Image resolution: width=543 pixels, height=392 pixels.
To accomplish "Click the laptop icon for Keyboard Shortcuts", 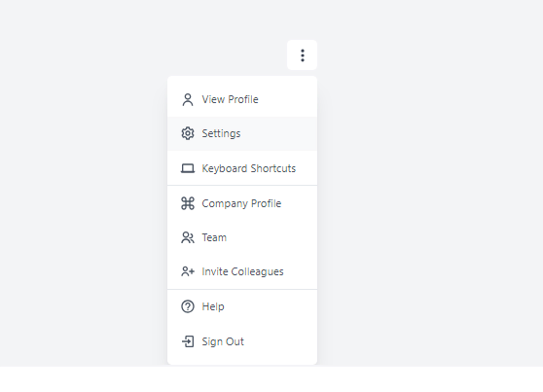I will [x=188, y=168].
